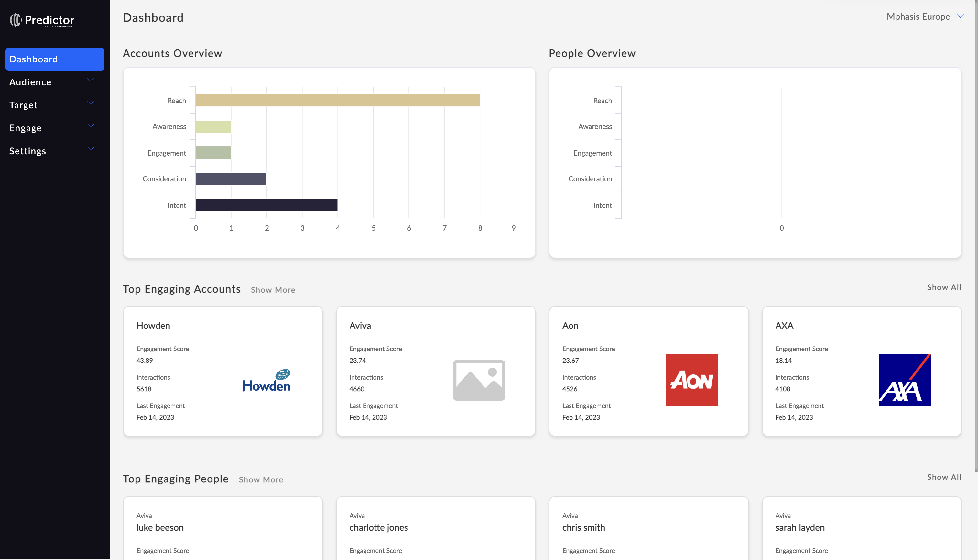
Task: Click the Reach bar in Accounts chart
Action: 337,100
